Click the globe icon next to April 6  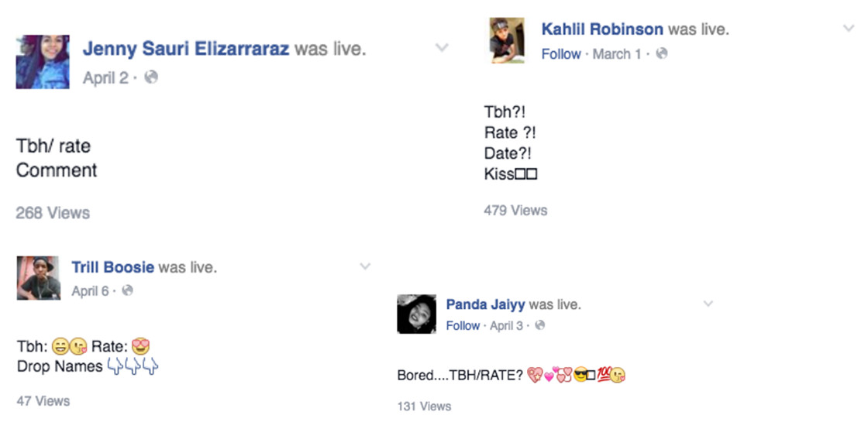tap(127, 291)
